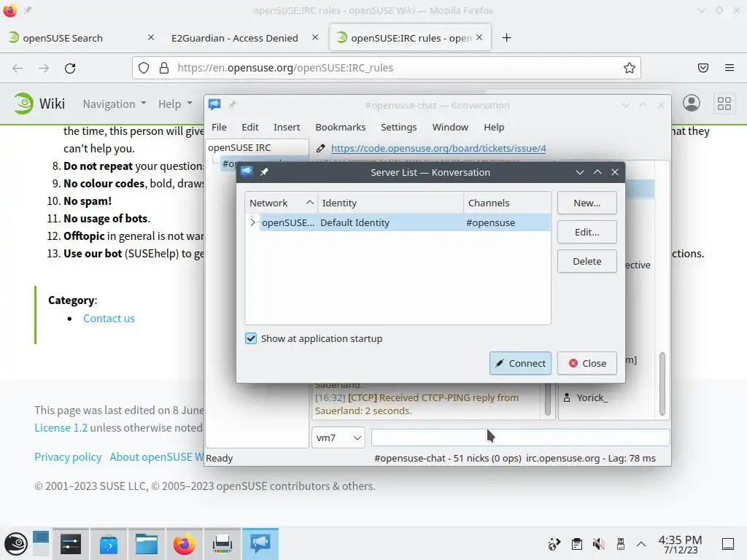Image resolution: width=747 pixels, height=560 pixels.
Task: Open Dolphin file manager from taskbar
Action: (146, 544)
